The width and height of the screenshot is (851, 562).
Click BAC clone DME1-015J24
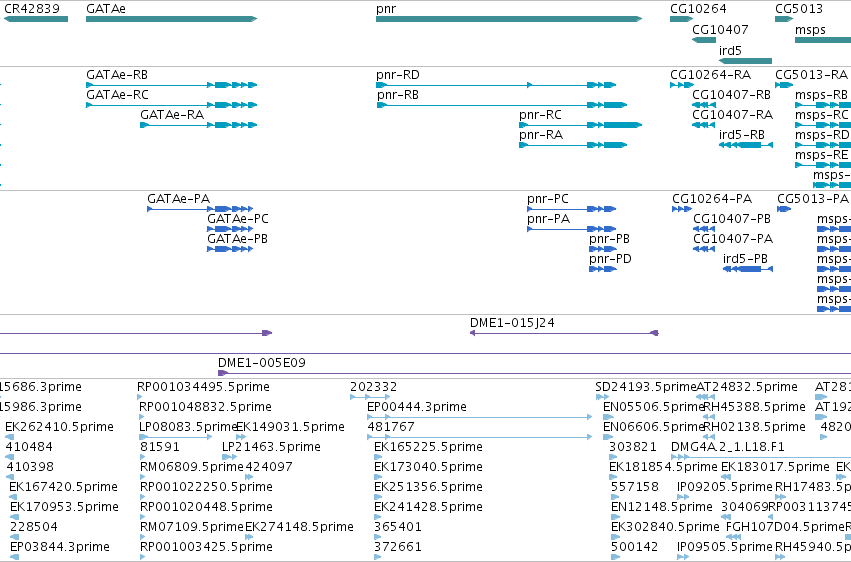564,333
